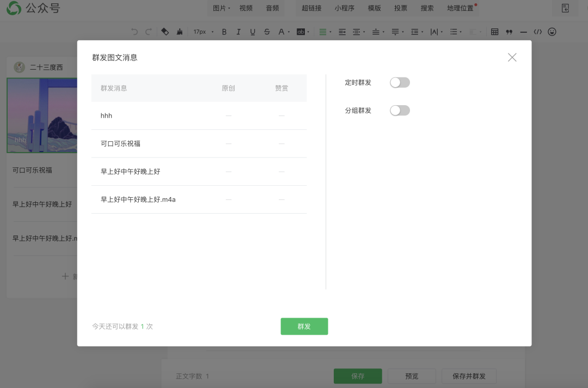Toggle underline formatting
The width and height of the screenshot is (588, 388).
click(x=253, y=32)
